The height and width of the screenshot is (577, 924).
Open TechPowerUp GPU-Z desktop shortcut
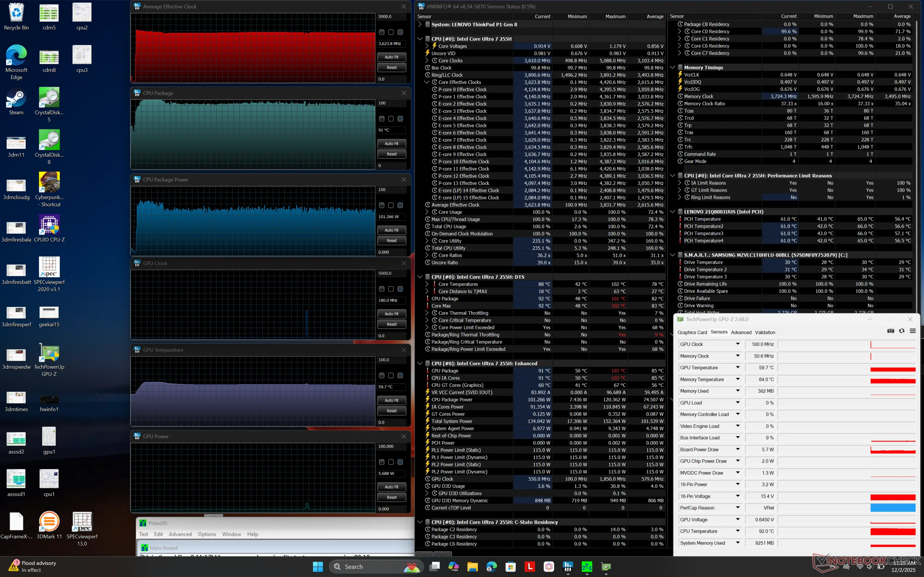49,353
